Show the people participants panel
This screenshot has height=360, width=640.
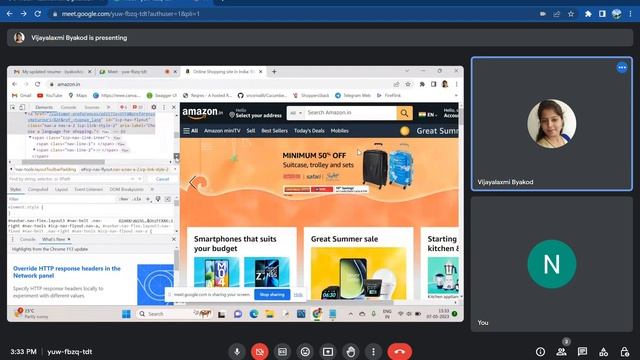562,351
